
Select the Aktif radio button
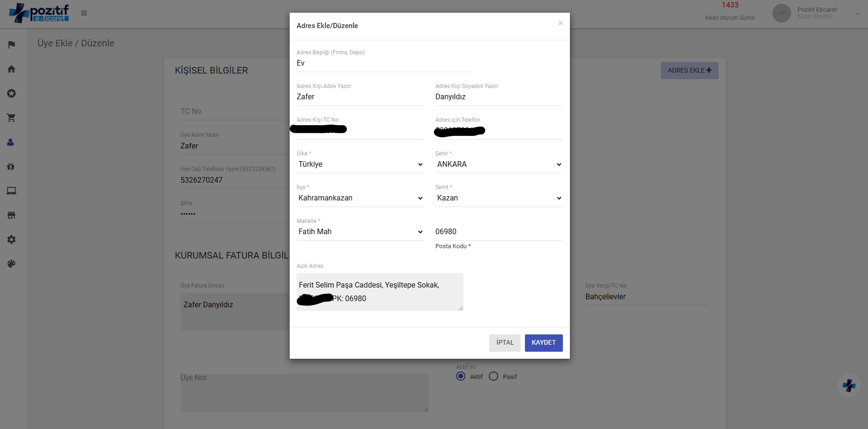(461, 377)
